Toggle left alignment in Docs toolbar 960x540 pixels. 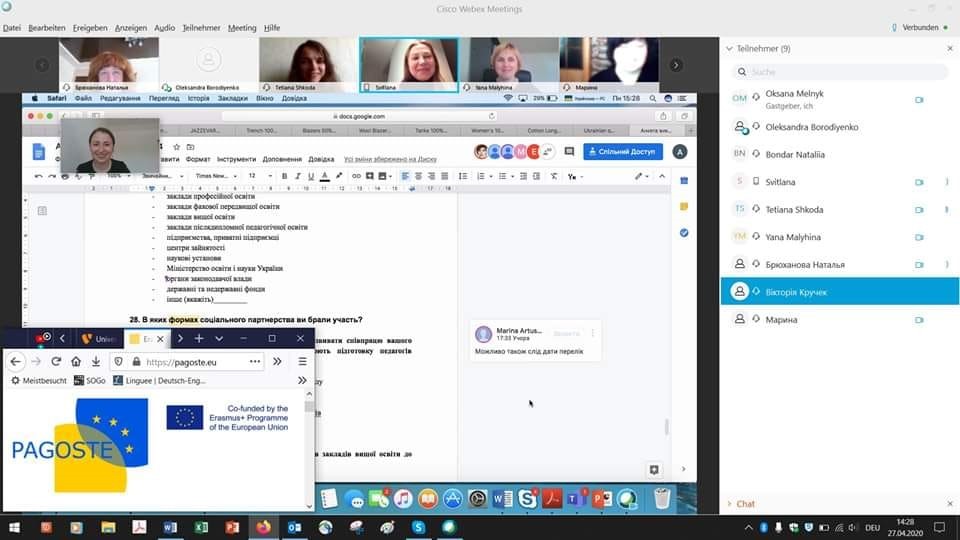pos(405,176)
